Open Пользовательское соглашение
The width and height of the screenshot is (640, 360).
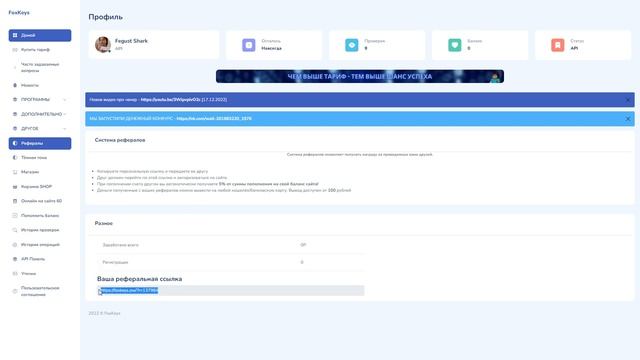pyautogui.click(x=40, y=291)
